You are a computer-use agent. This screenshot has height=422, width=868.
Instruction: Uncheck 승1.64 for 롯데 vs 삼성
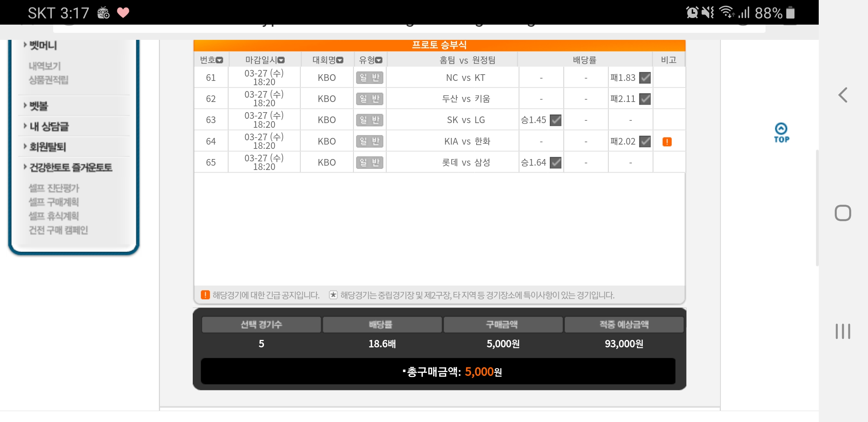pyautogui.click(x=556, y=162)
